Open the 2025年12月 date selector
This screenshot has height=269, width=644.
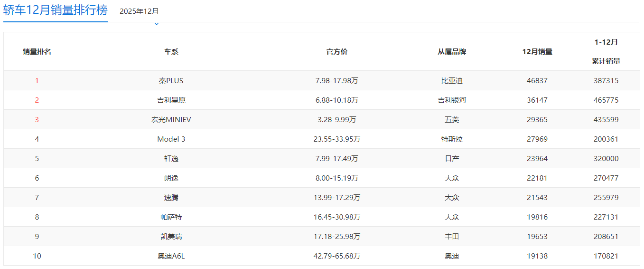[x=139, y=11]
